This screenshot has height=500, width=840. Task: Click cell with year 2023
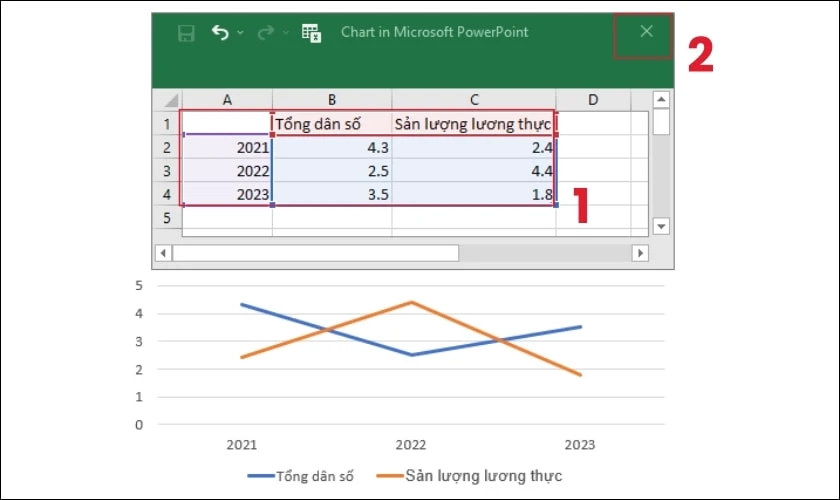coord(227,194)
